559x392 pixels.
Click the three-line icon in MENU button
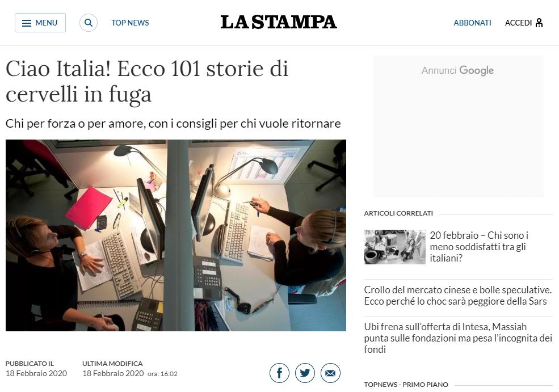tap(27, 23)
